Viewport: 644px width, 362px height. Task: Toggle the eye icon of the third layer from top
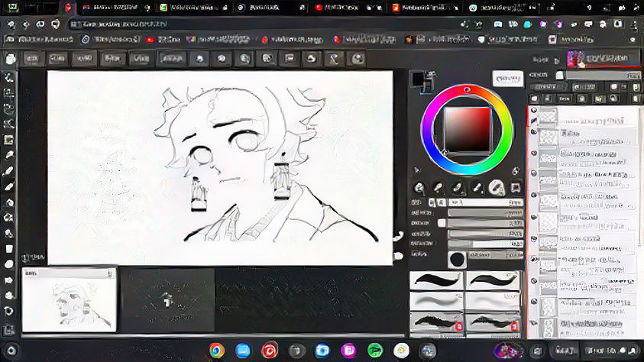[533, 153]
